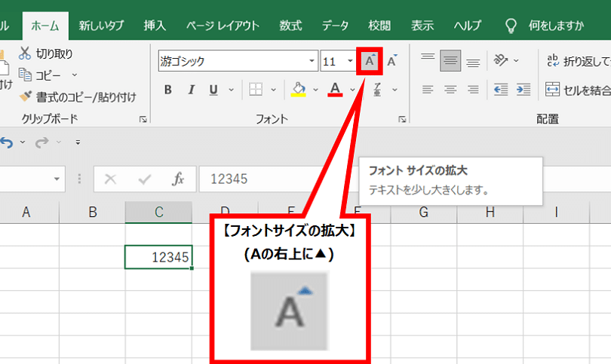This screenshot has width=611, height=364.
Task: Select cell C containing 12345
Action: (158, 257)
